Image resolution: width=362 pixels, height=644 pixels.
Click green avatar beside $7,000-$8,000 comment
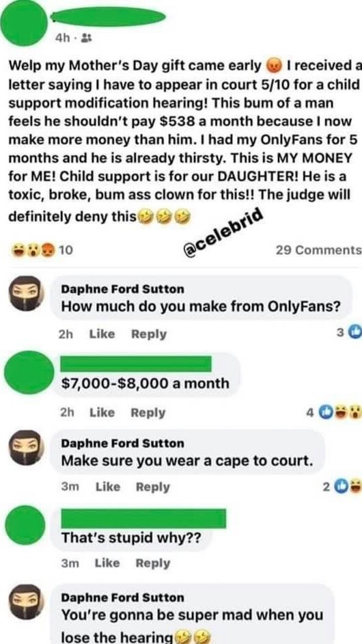tap(28, 372)
